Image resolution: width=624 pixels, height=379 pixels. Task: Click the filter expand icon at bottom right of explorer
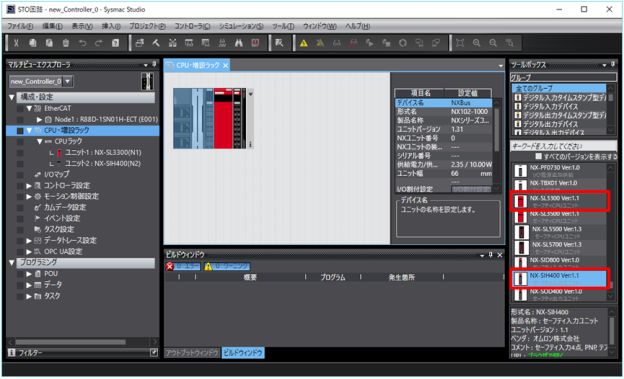pyautogui.click(x=154, y=353)
